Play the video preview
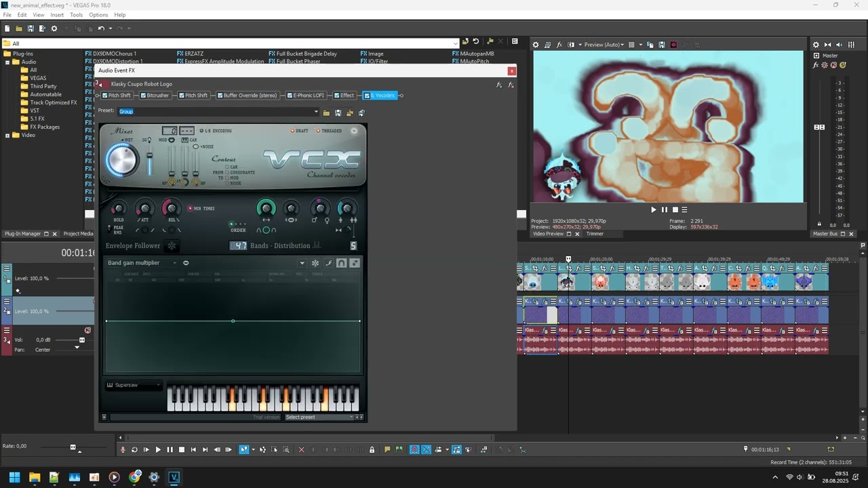This screenshot has height=488, width=868. [x=654, y=210]
